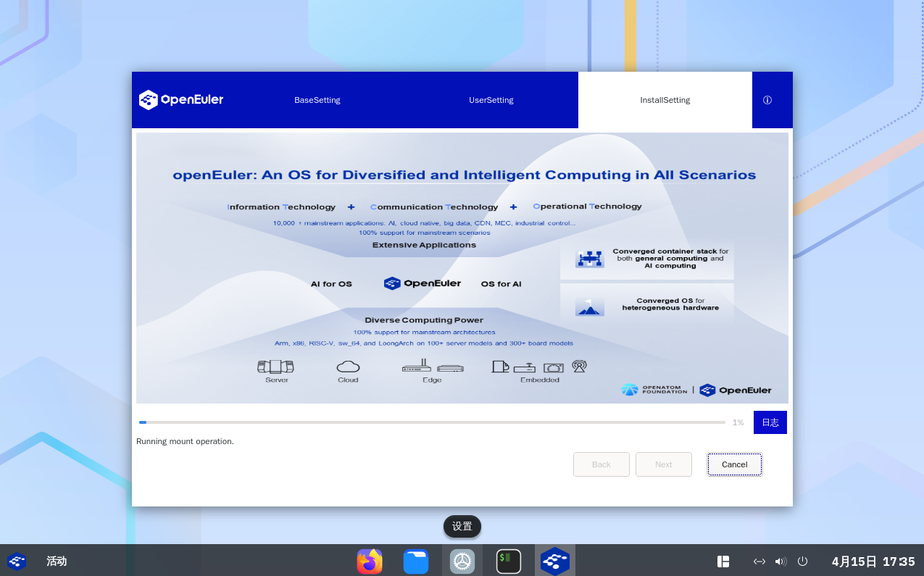Click the installation progress bar
The height and width of the screenshot is (576, 924).
(432, 422)
